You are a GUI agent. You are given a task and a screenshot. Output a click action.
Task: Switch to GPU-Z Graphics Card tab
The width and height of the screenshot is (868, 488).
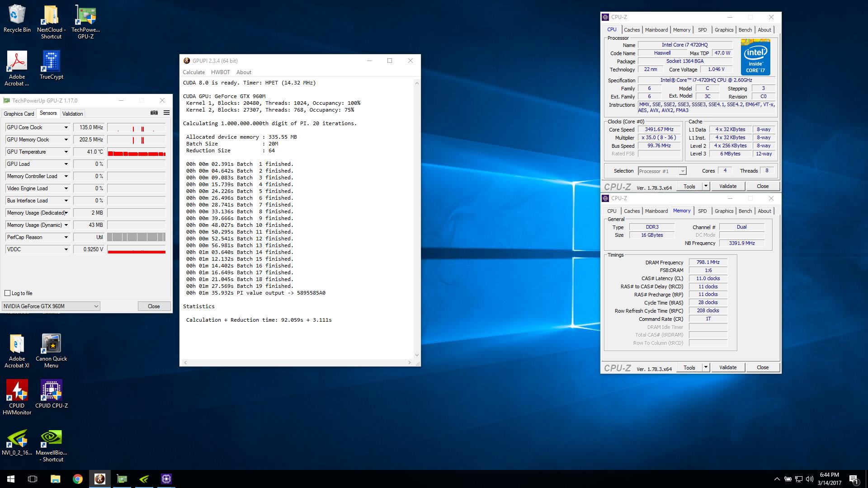coord(19,114)
